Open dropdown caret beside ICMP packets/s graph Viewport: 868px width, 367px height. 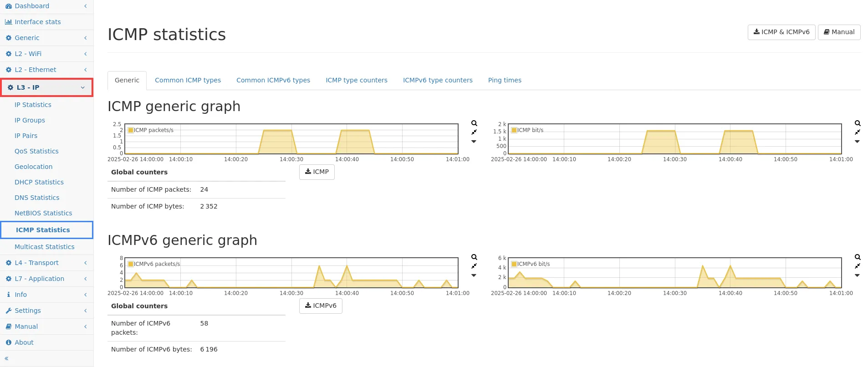[474, 142]
